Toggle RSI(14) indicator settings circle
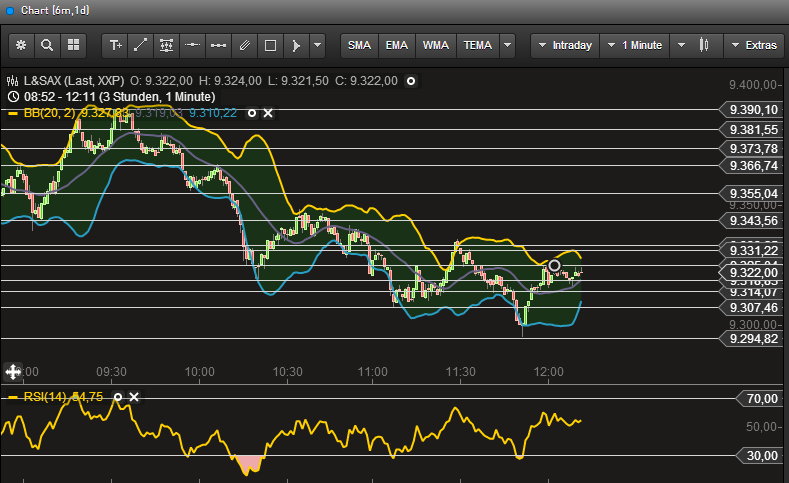 tap(118, 397)
